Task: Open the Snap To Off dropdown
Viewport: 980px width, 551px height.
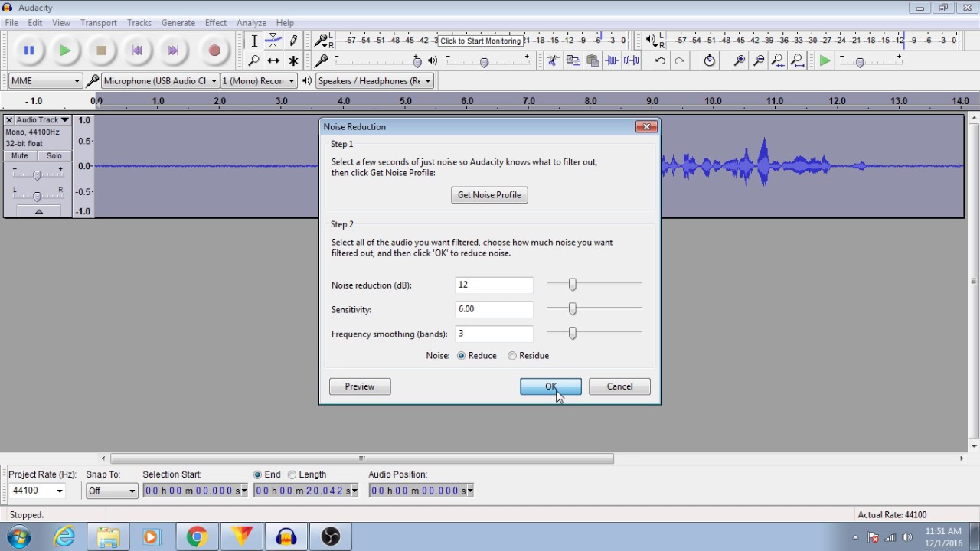Action: (x=112, y=491)
